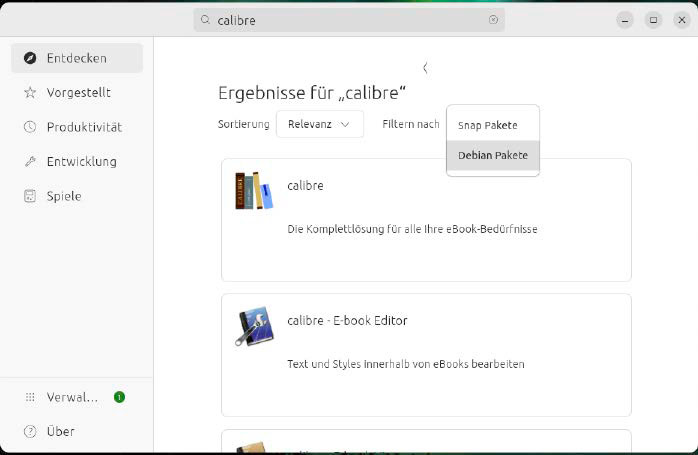Clear the calibre search text
Viewport: 698px width, 455px height.
point(493,20)
